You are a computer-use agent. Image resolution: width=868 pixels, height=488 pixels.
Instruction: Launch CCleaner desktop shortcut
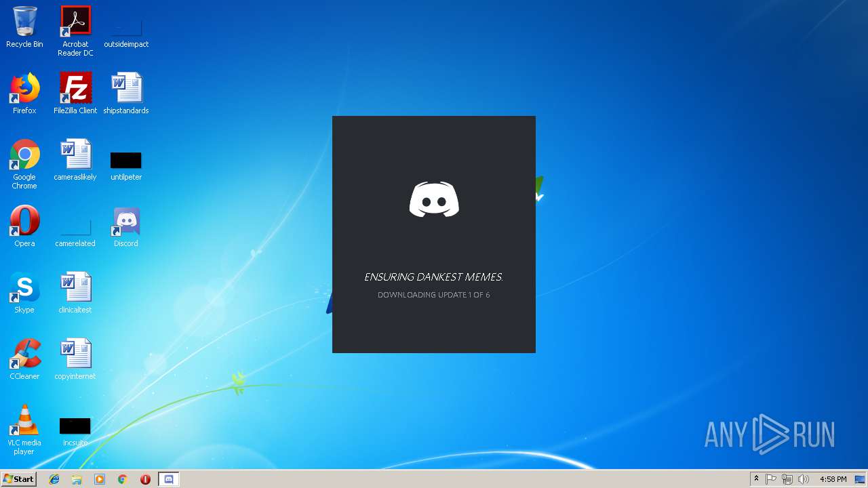pyautogui.click(x=24, y=359)
